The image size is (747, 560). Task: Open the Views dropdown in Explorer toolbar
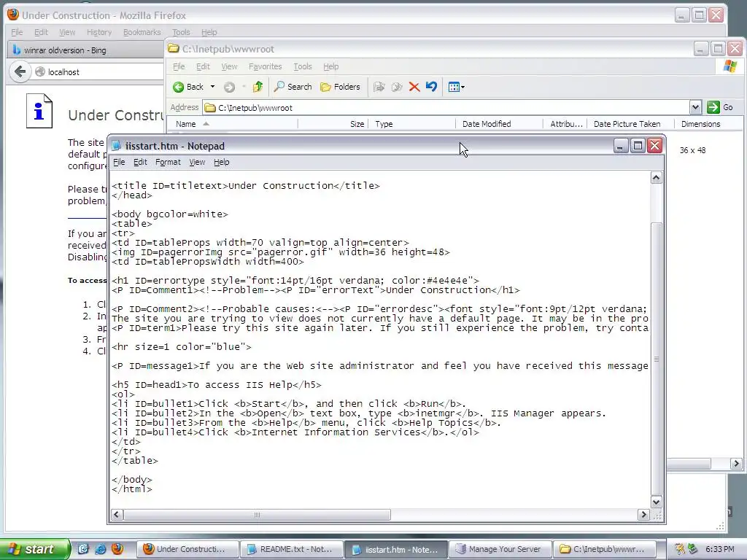(x=457, y=87)
